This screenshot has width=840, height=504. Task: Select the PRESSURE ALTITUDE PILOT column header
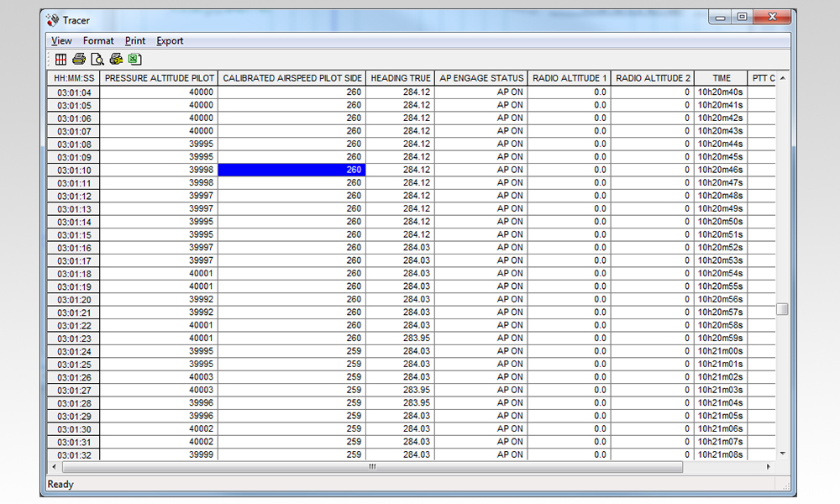(x=159, y=77)
